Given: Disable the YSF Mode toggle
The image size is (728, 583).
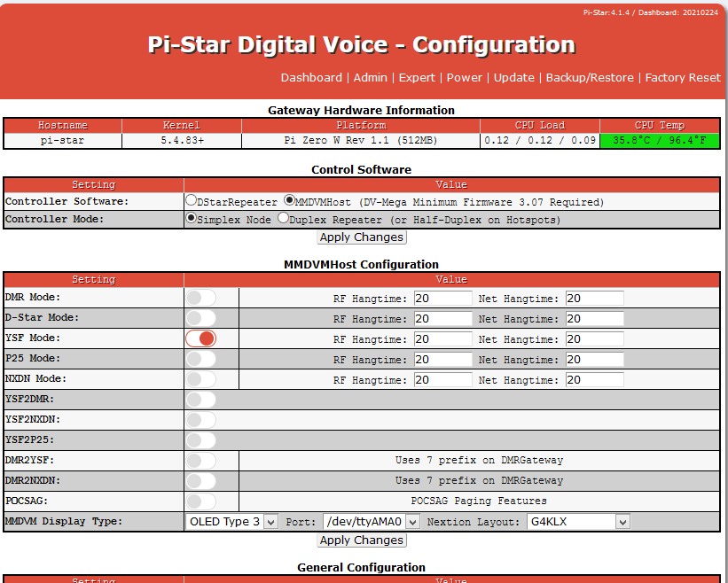Looking at the screenshot, I should coord(200,338).
